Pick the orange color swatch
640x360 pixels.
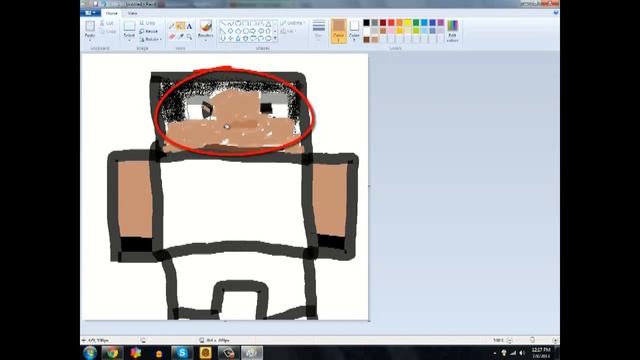[x=400, y=22]
